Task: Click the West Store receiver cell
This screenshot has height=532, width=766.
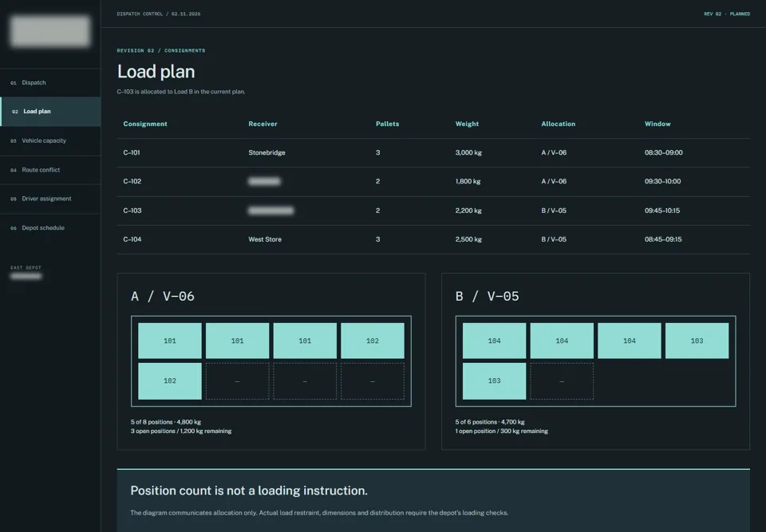Action: point(265,239)
